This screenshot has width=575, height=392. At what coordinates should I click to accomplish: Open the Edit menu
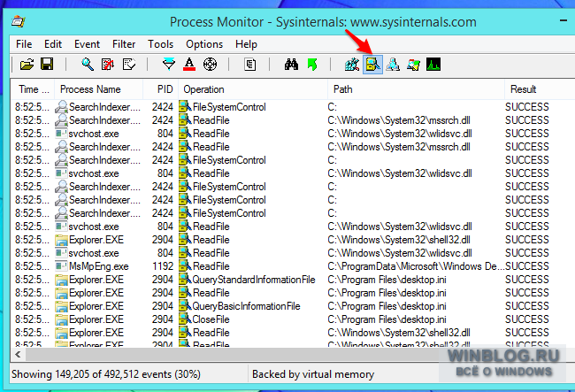(53, 44)
